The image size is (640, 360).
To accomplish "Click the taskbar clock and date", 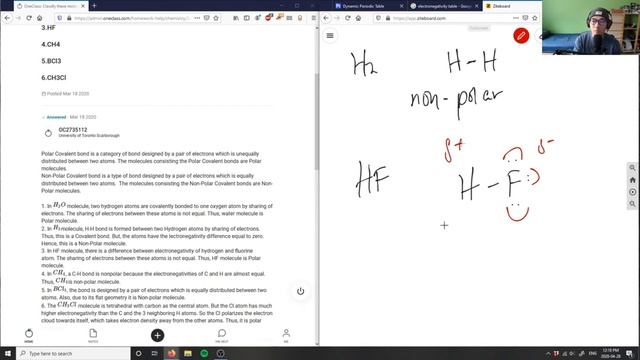I will [610, 353].
